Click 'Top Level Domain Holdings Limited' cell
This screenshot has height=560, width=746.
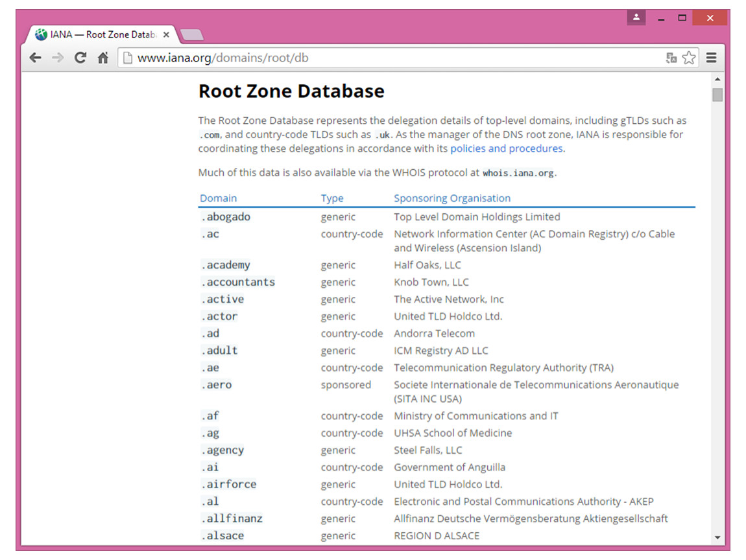point(477,216)
